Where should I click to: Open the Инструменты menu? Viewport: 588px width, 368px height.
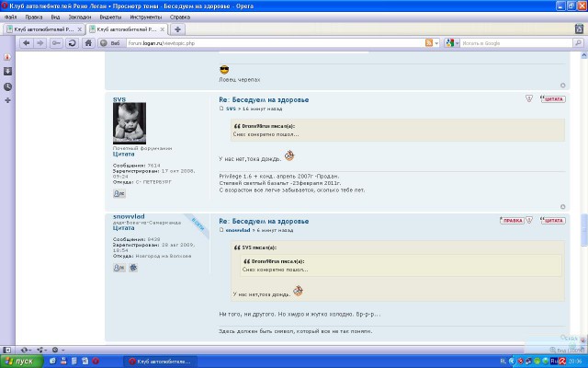tap(145, 17)
